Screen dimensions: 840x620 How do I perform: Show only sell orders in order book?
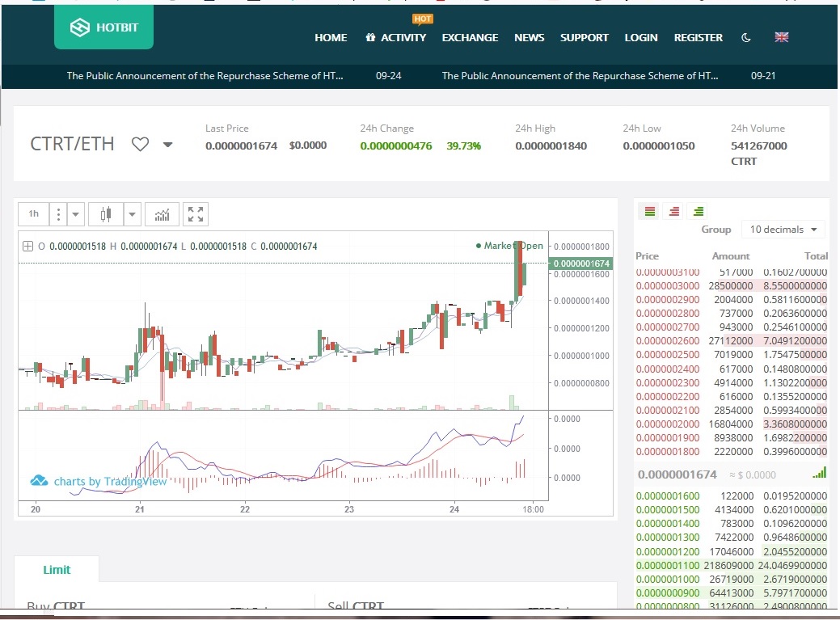673,212
